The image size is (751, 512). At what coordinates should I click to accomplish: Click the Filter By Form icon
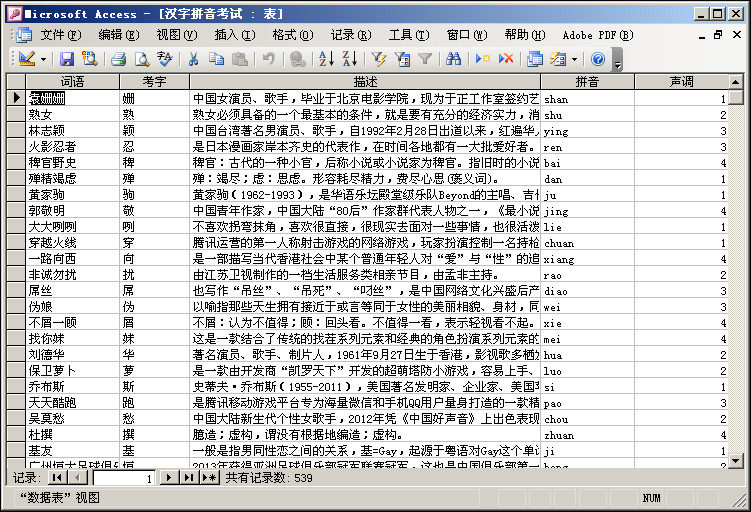point(402,59)
